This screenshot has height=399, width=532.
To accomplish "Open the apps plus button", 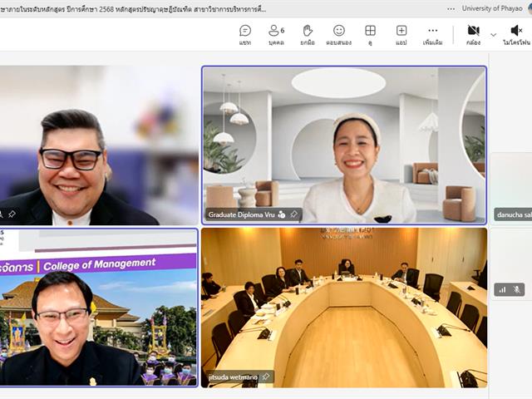I will [x=401, y=35].
